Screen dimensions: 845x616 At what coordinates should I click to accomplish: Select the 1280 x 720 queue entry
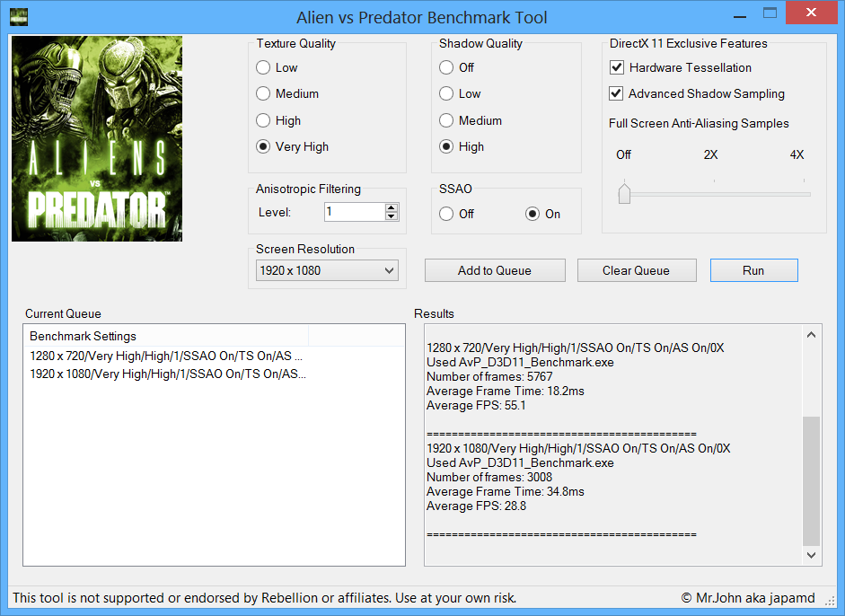(166, 356)
